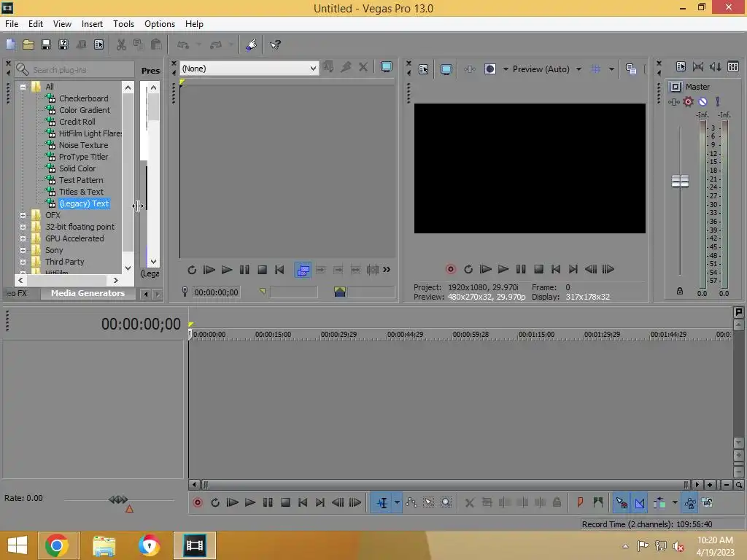This screenshot has height=560, width=747.
Task: Click the timeline horizontal scrollbar
Action: coord(446,485)
